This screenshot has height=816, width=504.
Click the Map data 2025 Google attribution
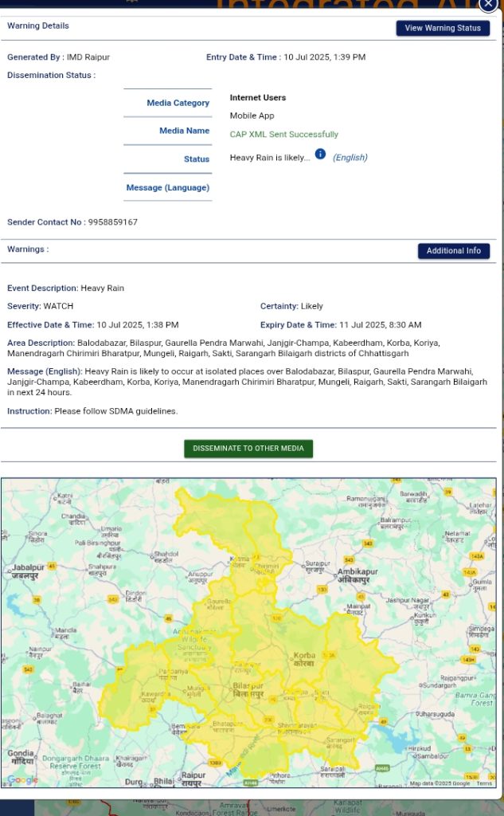(x=440, y=783)
